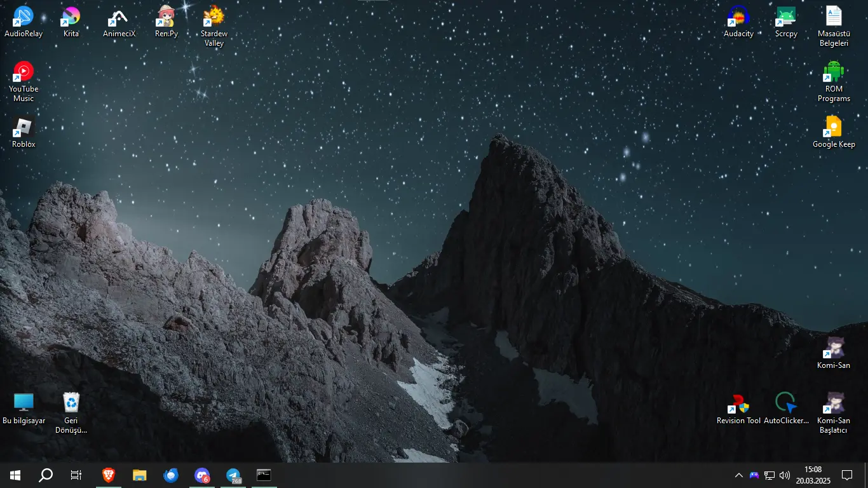The width and height of the screenshot is (868, 488).
Task: Launch Brave browser from taskbar
Action: [x=109, y=475]
